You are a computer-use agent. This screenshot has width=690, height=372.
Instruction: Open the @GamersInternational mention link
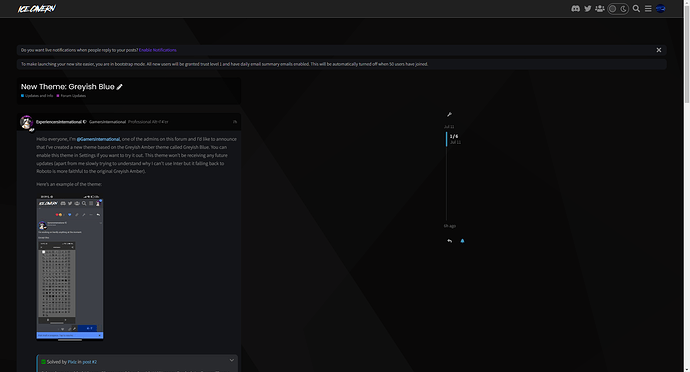(98, 139)
